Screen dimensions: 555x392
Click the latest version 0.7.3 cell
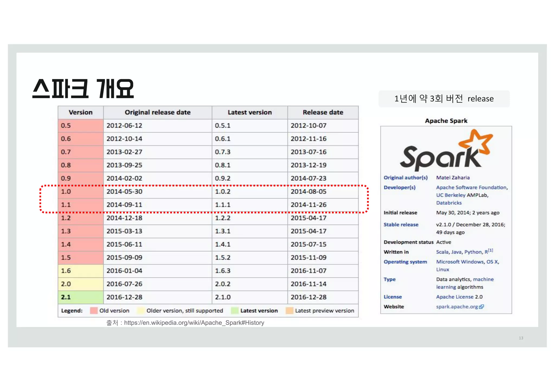tap(250, 152)
